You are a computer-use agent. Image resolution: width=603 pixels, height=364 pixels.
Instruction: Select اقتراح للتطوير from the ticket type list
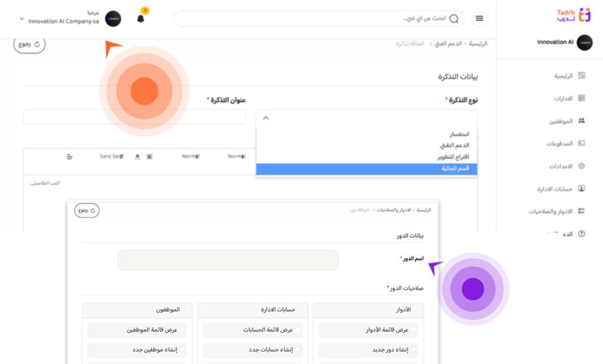click(x=453, y=157)
